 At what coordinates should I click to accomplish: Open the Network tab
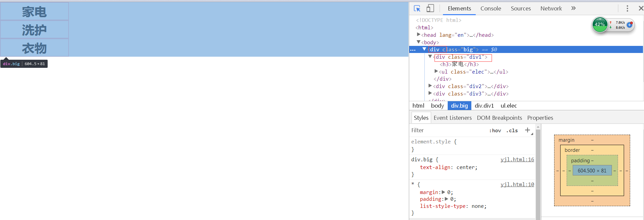click(x=551, y=8)
